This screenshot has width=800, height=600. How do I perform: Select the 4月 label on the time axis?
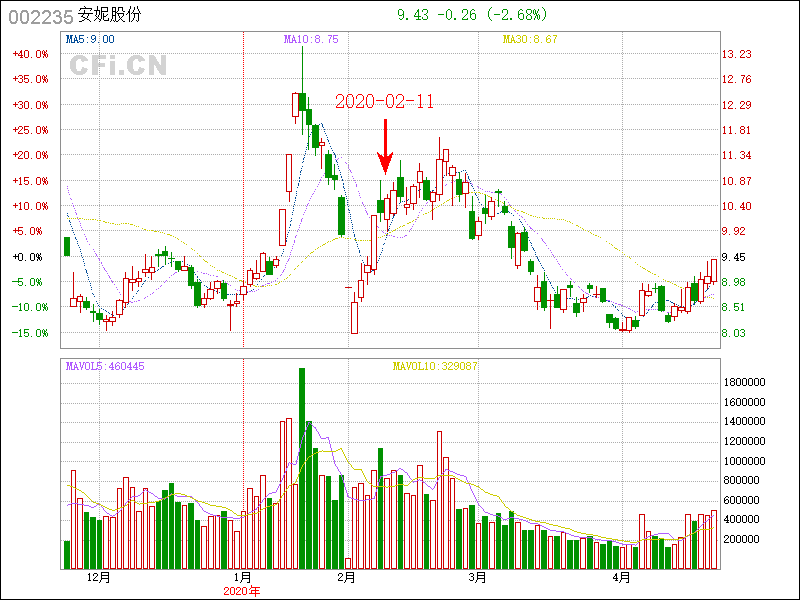[x=621, y=578]
